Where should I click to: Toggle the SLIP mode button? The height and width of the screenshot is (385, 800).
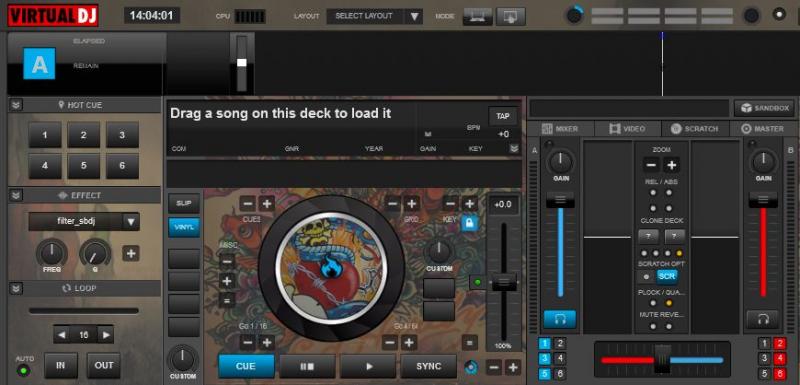(184, 203)
